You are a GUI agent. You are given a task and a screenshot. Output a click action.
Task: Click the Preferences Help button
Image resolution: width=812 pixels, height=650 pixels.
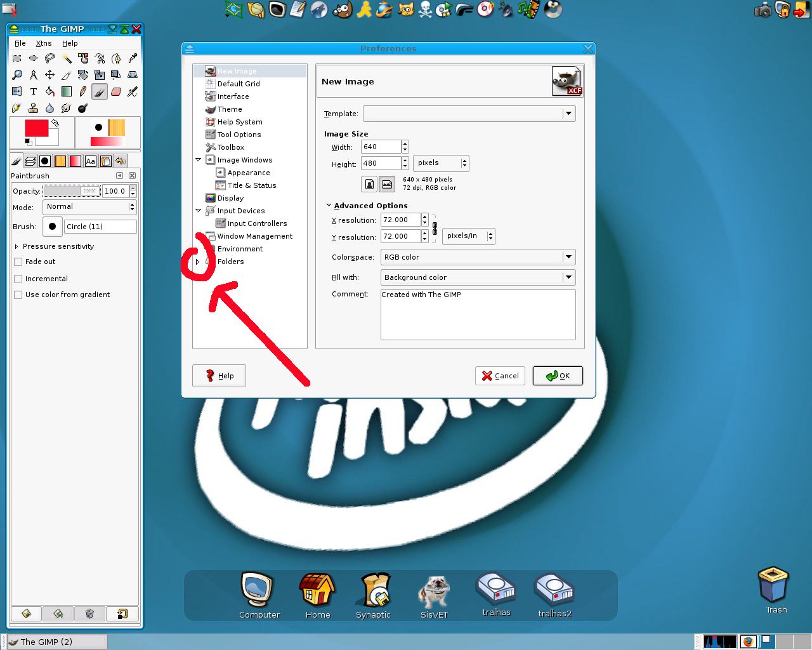[219, 376]
